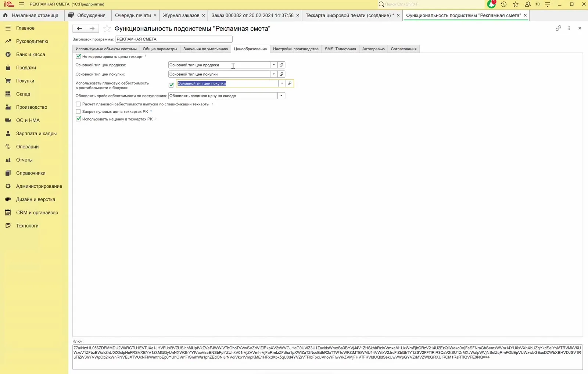The image size is (588, 374).
Task: Click the user account icon in title bar
Action: (x=528, y=4)
